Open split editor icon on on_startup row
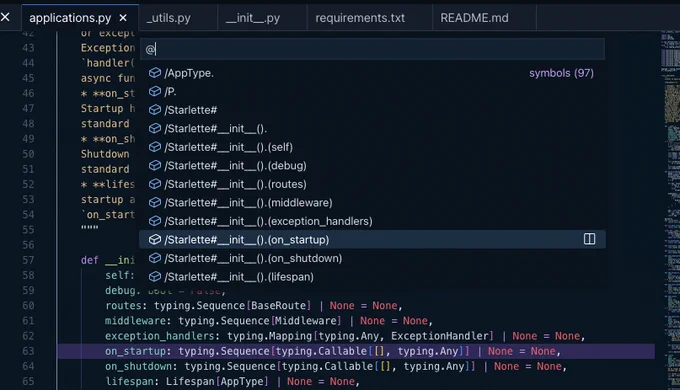Screen dimensions: 680x390 click(x=589, y=239)
